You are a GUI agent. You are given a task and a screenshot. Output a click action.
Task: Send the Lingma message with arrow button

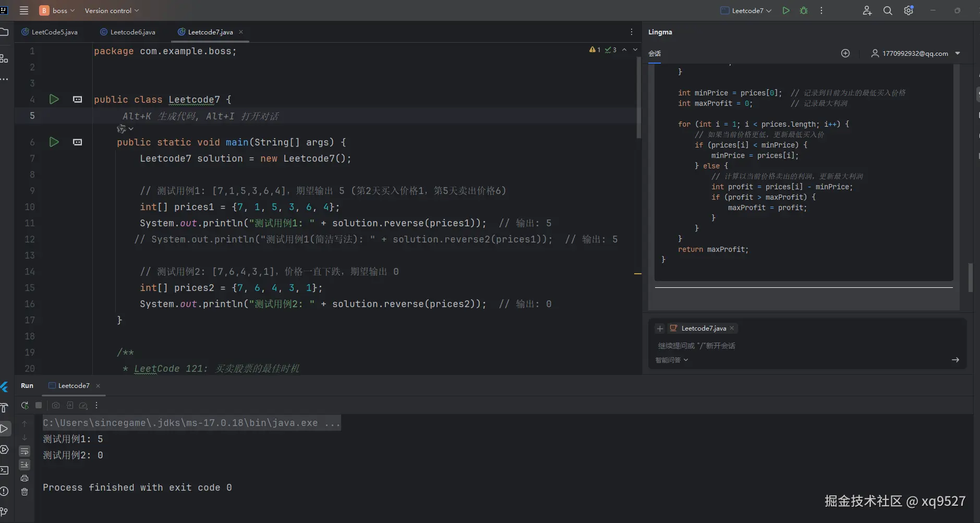click(955, 360)
